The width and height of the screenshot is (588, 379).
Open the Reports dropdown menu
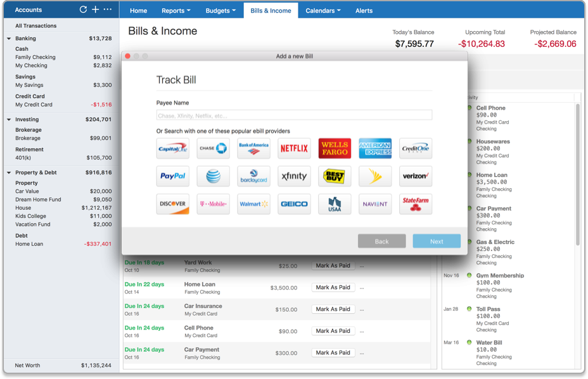(176, 11)
